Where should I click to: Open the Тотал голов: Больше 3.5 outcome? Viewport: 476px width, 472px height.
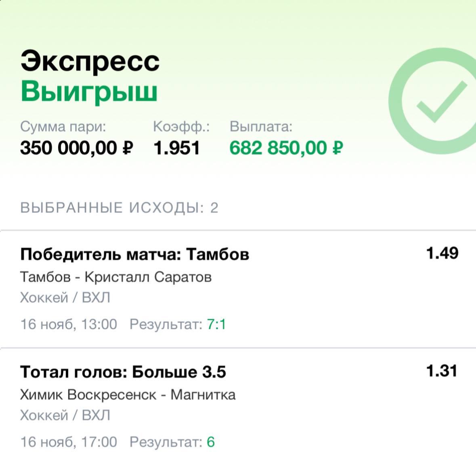[123, 372]
